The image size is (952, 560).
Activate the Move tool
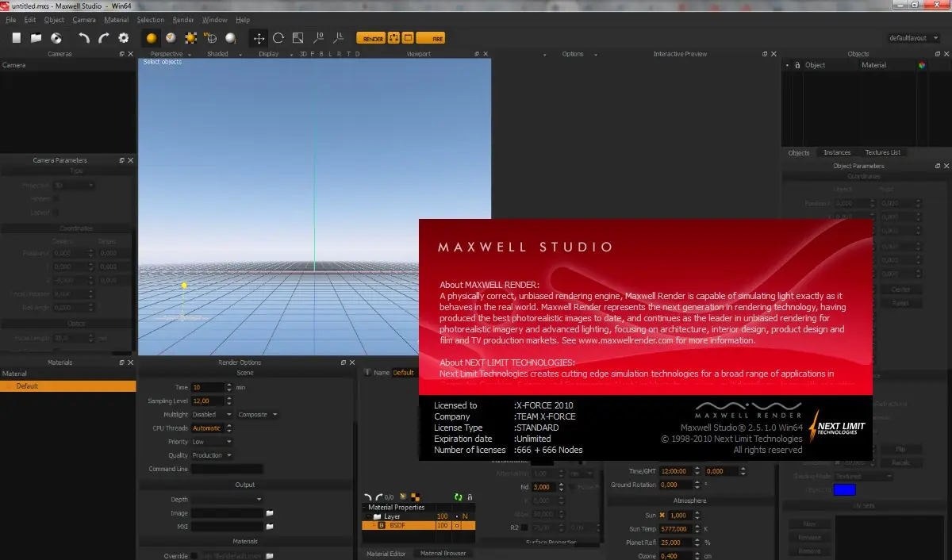[259, 37]
